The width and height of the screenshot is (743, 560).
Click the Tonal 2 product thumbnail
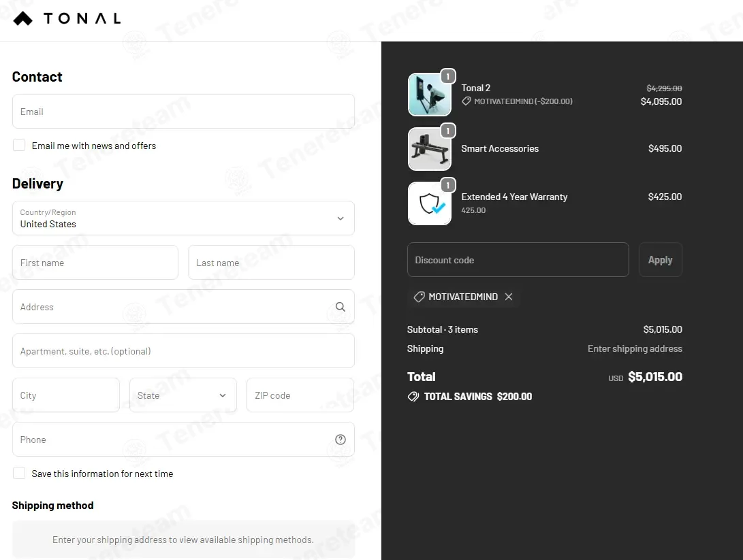(429, 94)
